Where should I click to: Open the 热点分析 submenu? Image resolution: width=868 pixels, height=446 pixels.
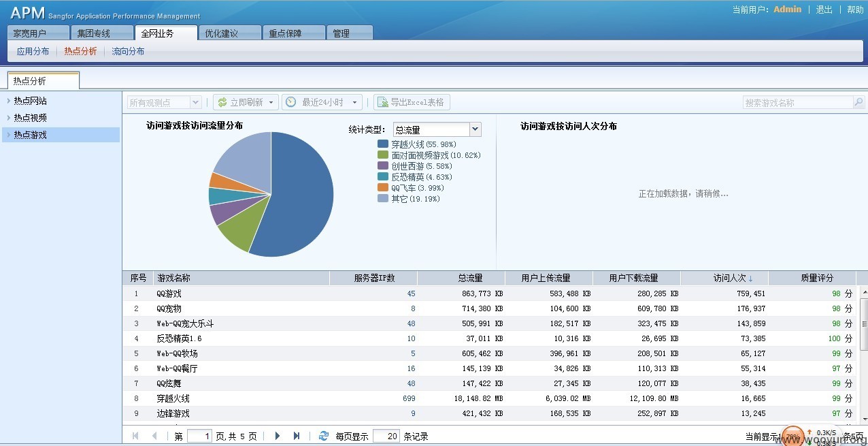(x=80, y=51)
